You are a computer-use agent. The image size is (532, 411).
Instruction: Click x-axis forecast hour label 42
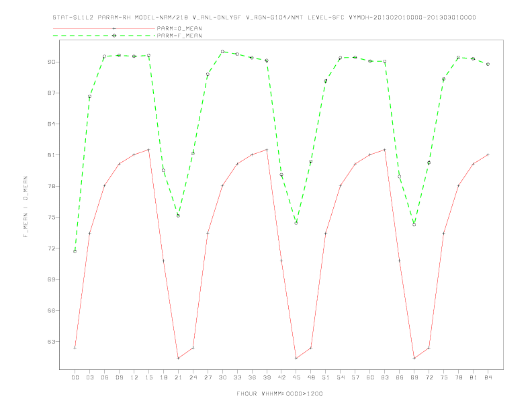[281, 377]
